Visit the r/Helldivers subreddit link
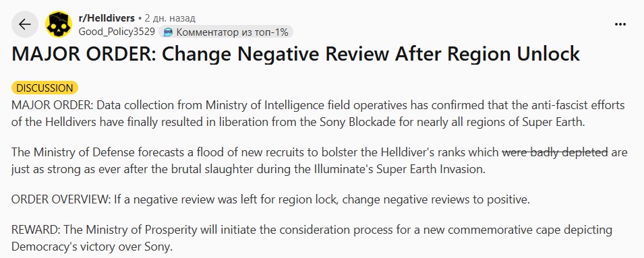644x258 pixels. 107,18
